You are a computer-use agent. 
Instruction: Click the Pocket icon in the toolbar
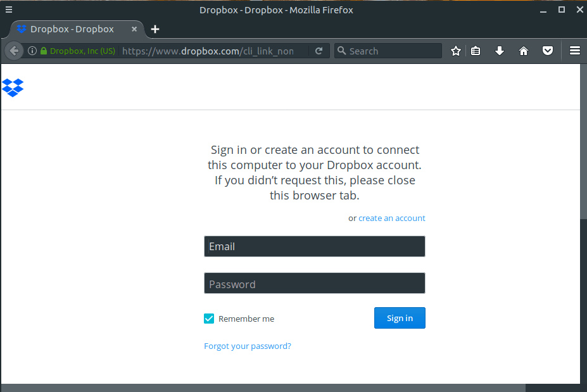548,51
